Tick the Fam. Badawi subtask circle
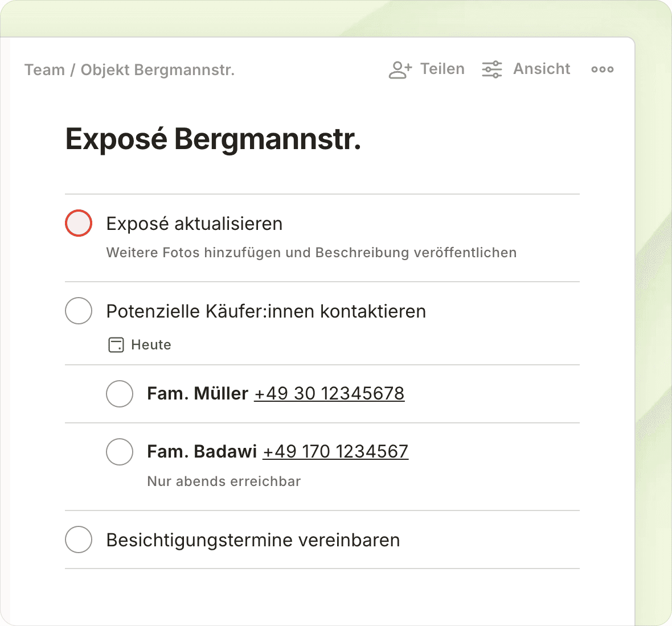The height and width of the screenshot is (626, 672). point(120,452)
